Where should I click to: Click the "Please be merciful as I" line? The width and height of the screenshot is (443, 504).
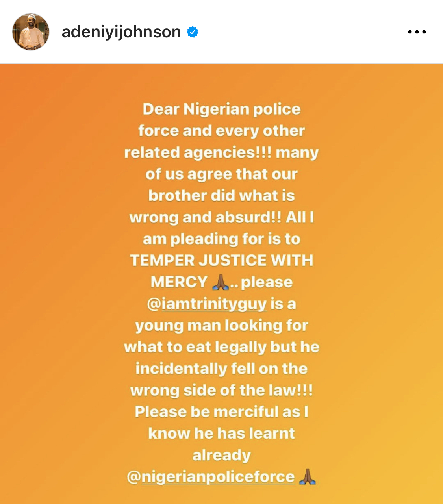[222, 412]
